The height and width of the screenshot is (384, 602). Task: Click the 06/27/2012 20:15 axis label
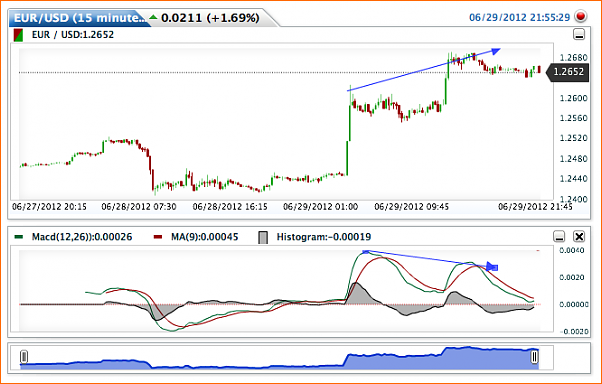coord(49,207)
